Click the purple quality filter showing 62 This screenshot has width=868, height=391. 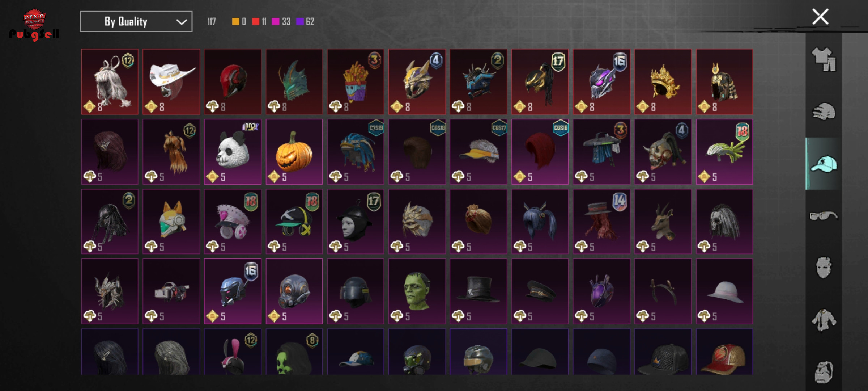(x=305, y=21)
